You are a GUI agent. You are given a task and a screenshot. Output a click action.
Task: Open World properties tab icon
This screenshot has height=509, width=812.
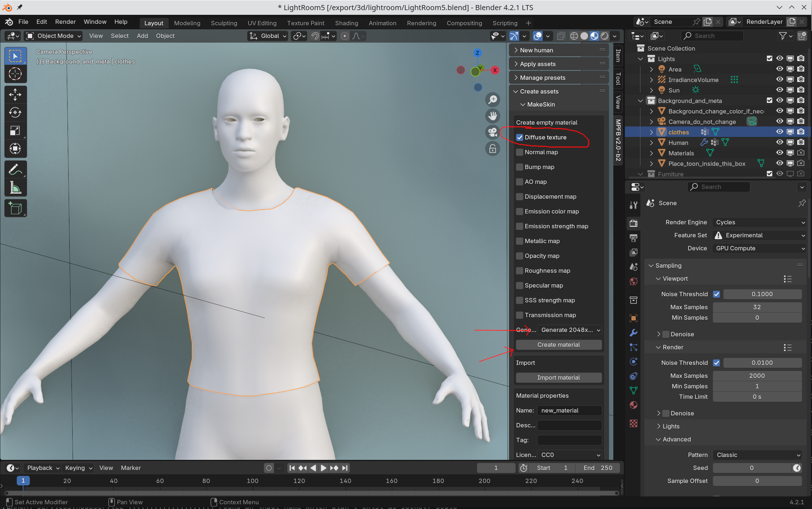pyautogui.click(x=634, y=281)
